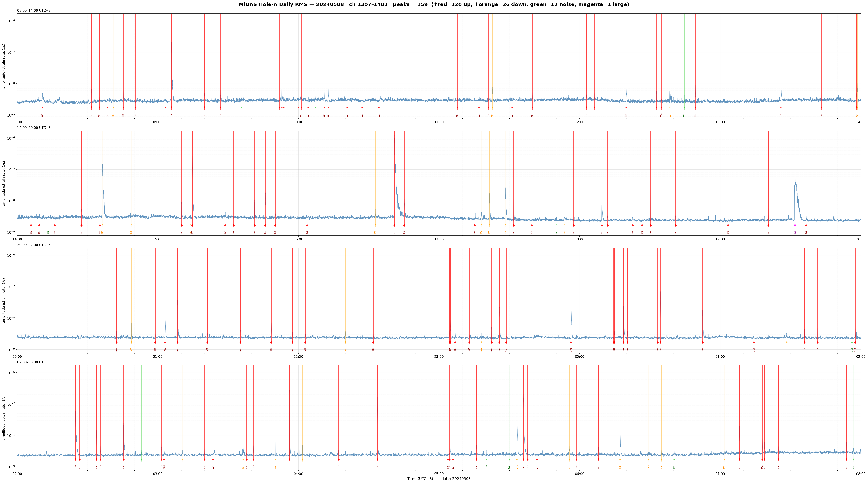Click the peak number label "077"
The image size is (868, 483).
click(676, 232)
